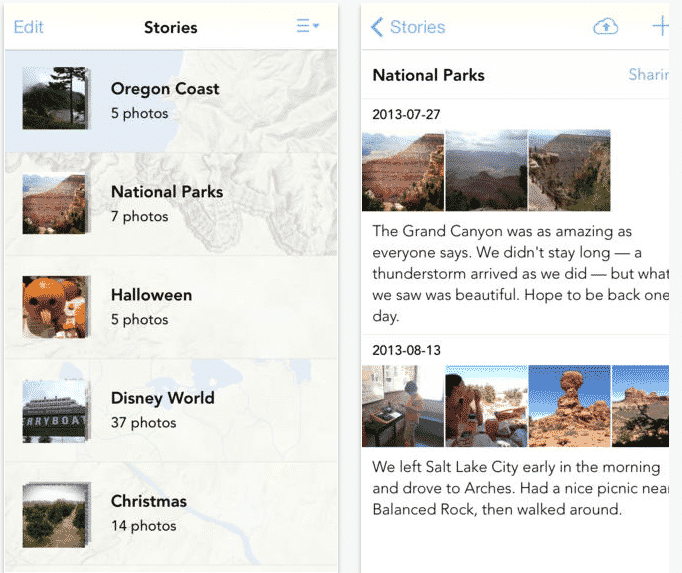Select the Christmas story
The height and width of the screenshot is (573, 682).
[x=149, y=512]
